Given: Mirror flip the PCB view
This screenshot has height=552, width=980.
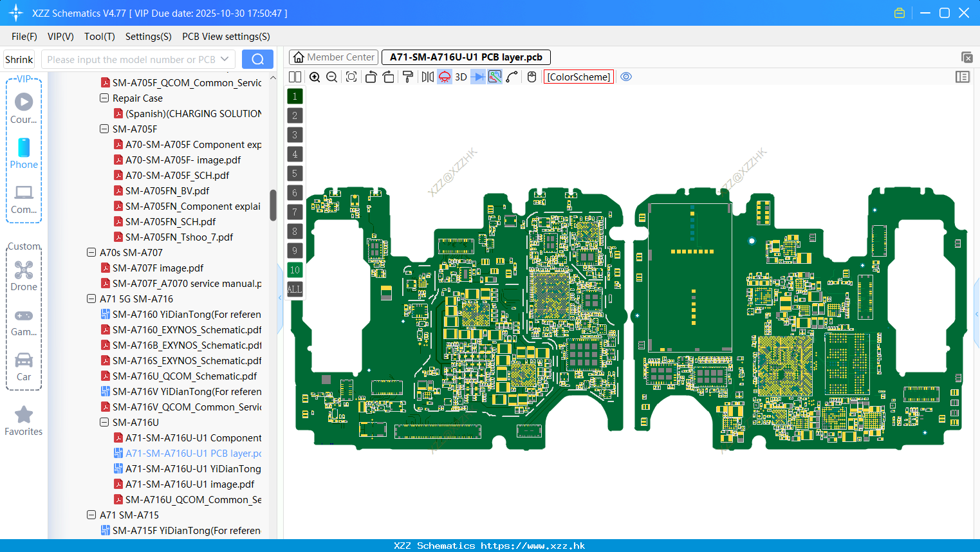Looking at the screenshot, I should [x=427, y=77].
